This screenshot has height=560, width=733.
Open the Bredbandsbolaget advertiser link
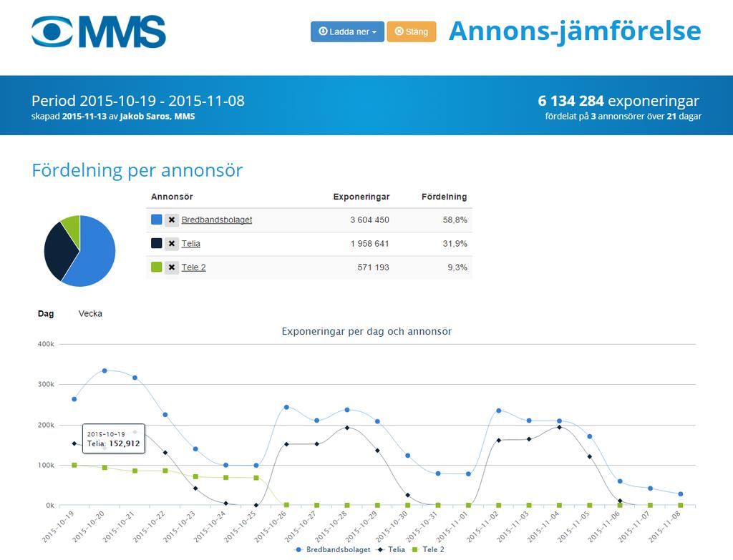tap(216, 220)
